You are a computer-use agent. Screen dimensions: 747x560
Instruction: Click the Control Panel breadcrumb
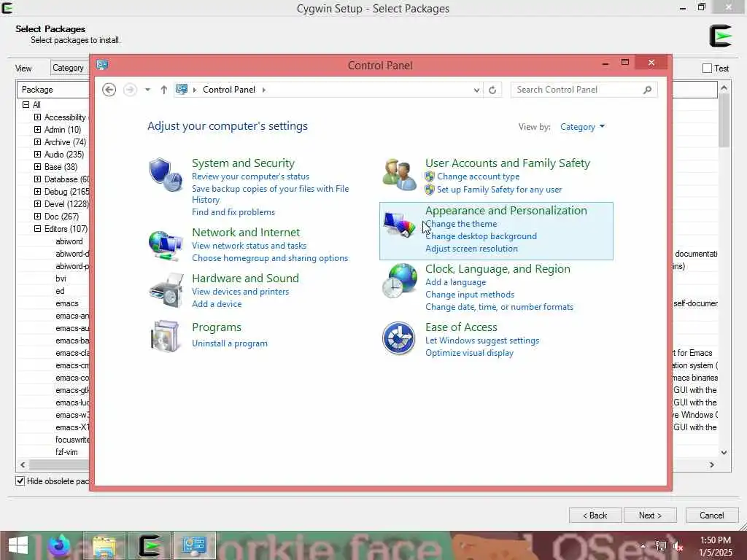tap(229, 90)
